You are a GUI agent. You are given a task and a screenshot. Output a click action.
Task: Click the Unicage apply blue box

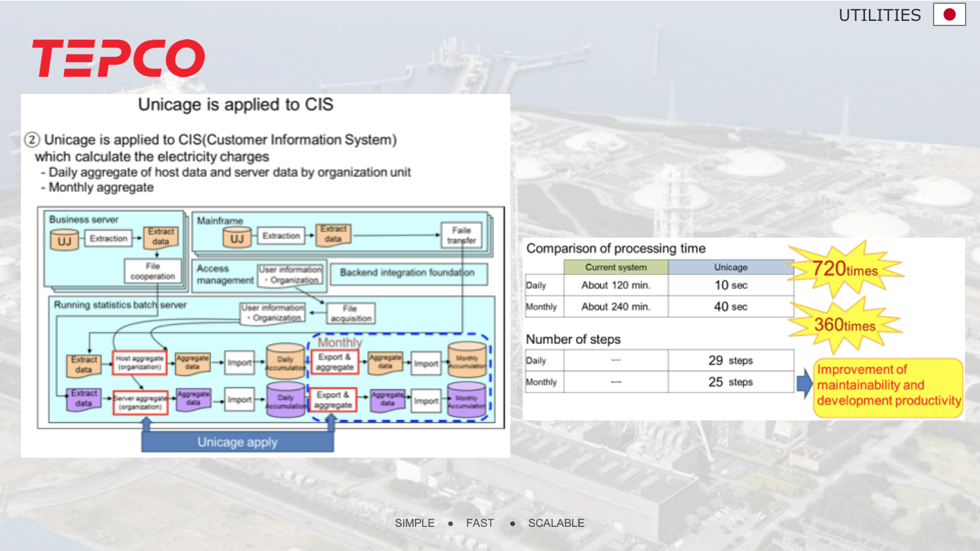tap(237, 442)
